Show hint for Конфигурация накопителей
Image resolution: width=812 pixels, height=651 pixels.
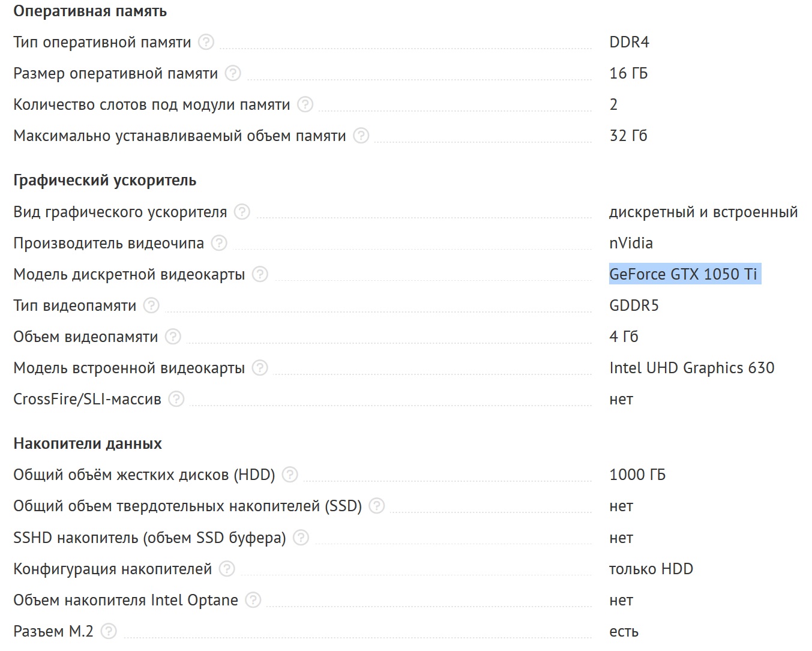pos(227,569)
